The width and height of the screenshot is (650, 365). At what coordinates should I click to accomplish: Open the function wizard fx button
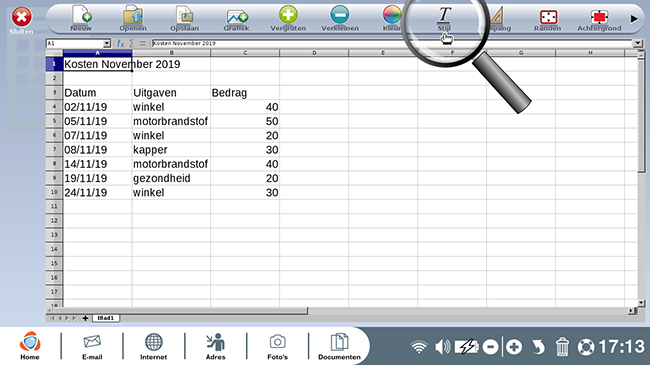[x=120, y=43]
